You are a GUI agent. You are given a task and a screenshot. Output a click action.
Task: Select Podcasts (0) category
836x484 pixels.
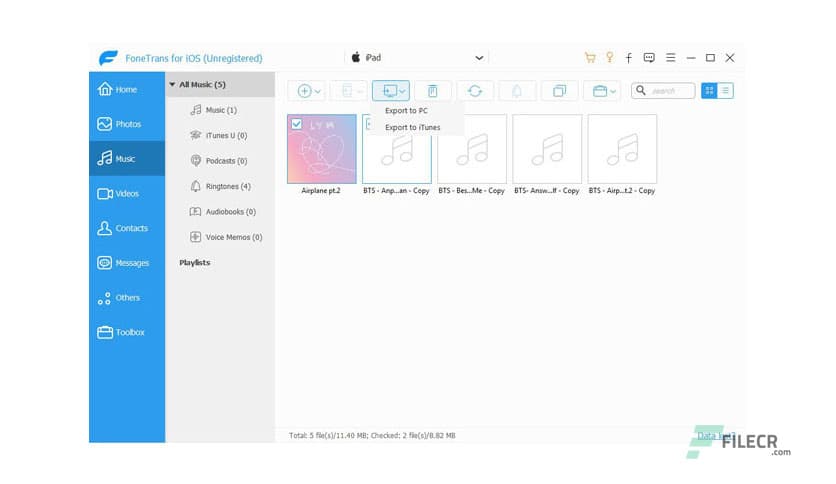coord(219,160)
